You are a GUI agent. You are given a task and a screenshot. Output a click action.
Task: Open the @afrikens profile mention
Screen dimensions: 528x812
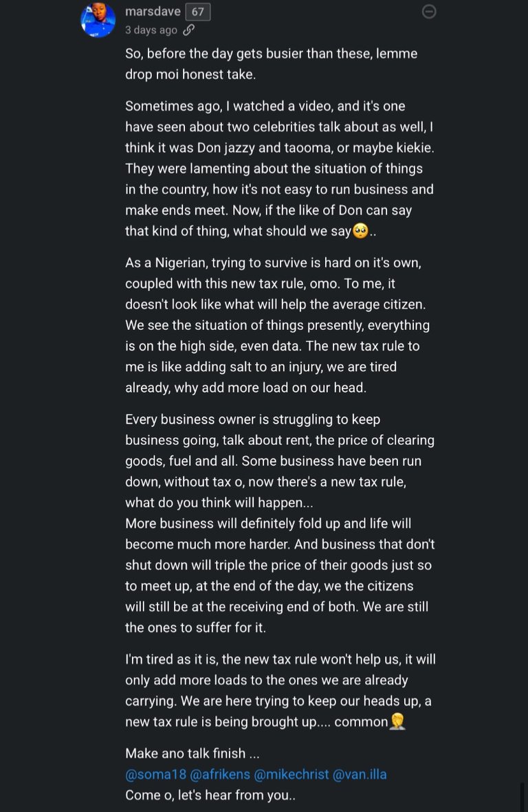[220, 774]
